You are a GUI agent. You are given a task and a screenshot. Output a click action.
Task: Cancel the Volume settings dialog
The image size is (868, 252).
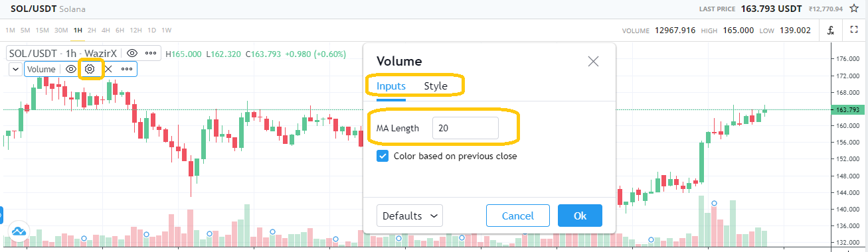point(518,216)
